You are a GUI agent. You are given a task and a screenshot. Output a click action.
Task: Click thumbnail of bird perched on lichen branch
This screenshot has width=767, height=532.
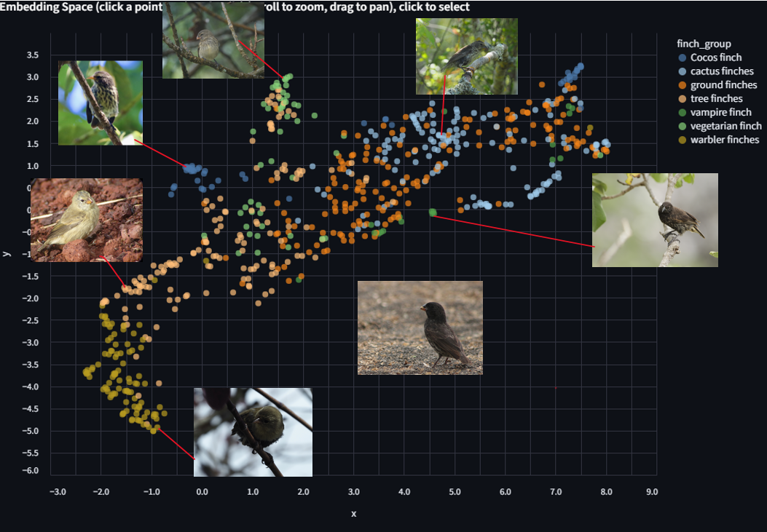click(x=466, y=57)
